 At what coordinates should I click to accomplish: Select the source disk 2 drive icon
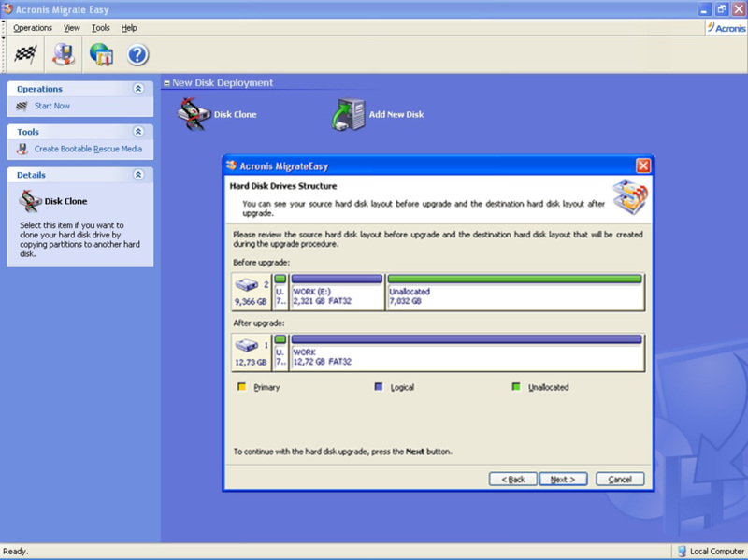coord(247,285)
